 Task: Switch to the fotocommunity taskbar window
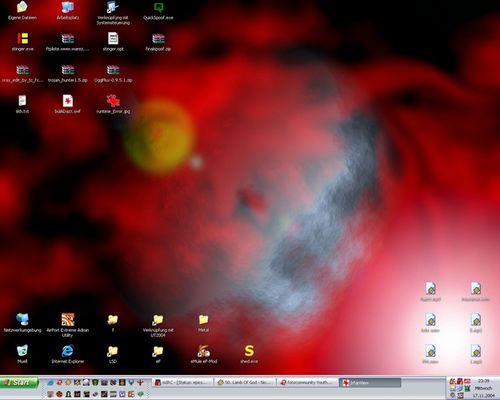pyautogui.click(x=308, y=382)
